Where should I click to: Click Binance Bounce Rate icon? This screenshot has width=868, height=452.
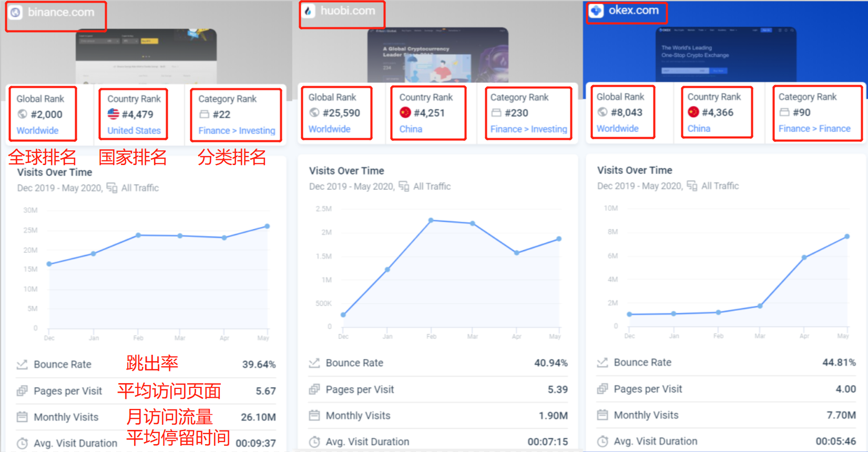click(22, 364)
